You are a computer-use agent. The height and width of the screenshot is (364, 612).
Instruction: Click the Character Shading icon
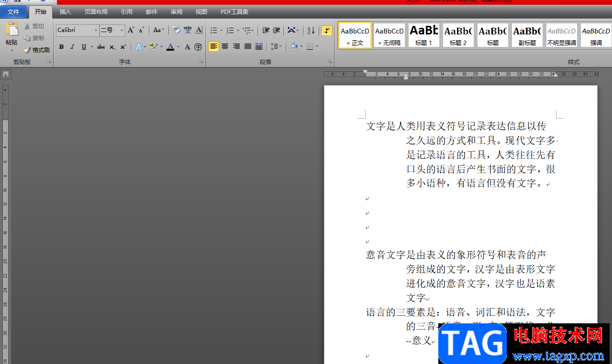click(x=187, y=47)
